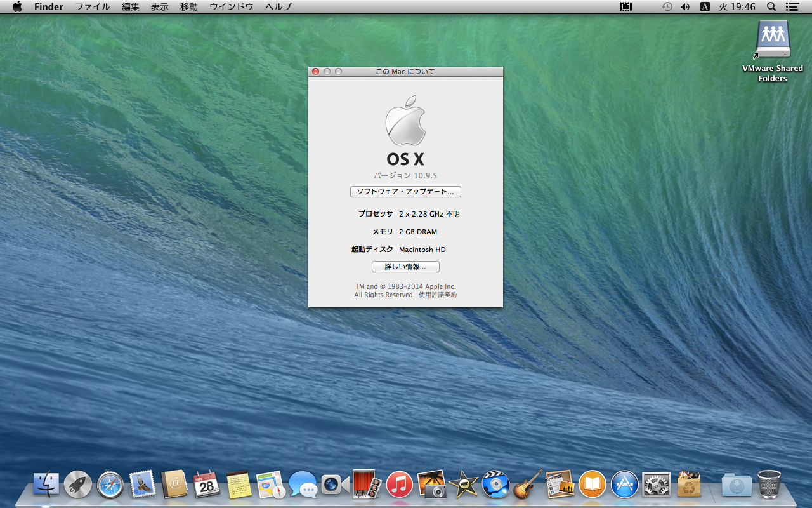Viewport: 812px width, 508px height.
Task: Open Finder from the Dock
Action: coord(46,485)
